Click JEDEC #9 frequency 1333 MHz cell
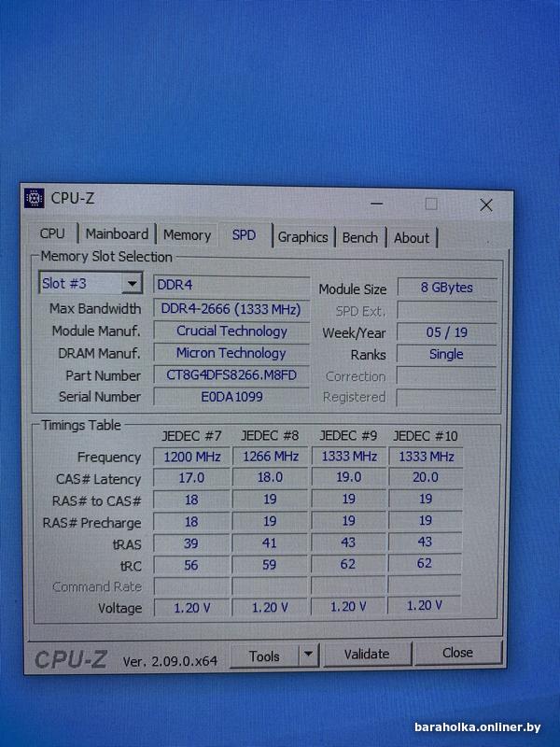Image resolution: width=560 pixels, height=747 pixels. 348,456
